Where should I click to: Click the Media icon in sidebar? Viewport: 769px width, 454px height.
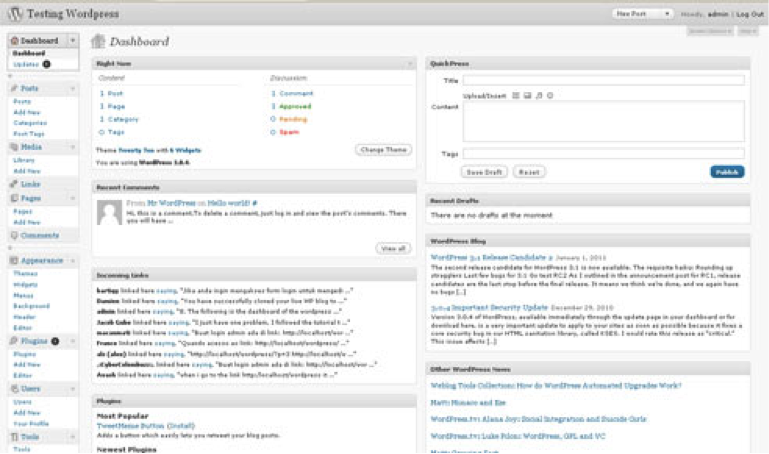click(14, 147)
